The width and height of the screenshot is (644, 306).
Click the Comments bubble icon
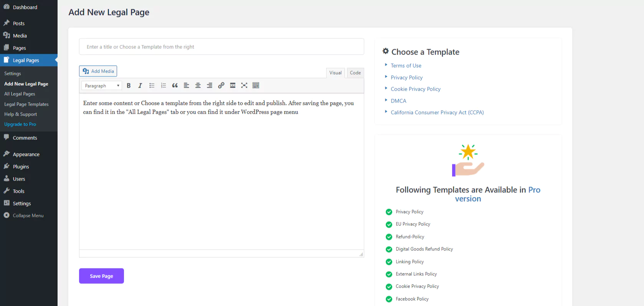[x=7, y=137]
